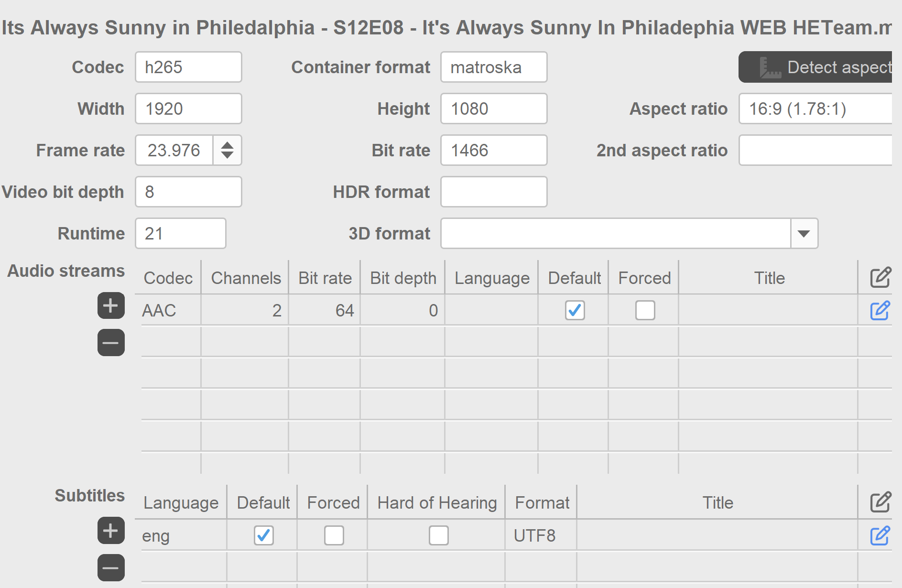Click the edit icon in subtitles header
The height and width of the screenshot is (588, 902).
(880, 502)
